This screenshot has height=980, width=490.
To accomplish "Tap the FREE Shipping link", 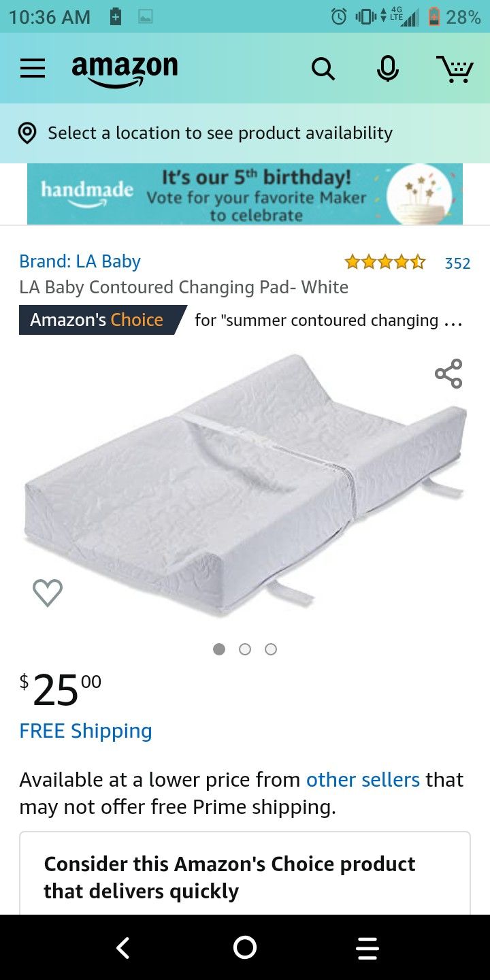I will pos(86,731).
